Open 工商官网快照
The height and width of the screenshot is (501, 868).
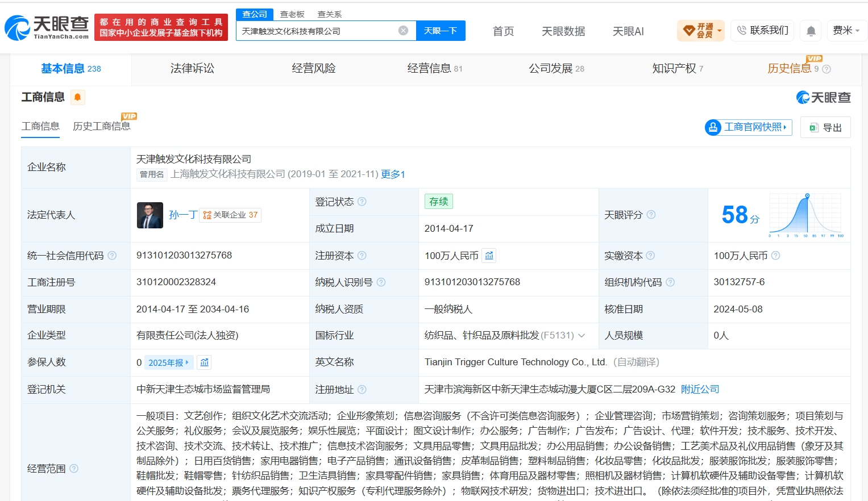click(x=748, y=127)
